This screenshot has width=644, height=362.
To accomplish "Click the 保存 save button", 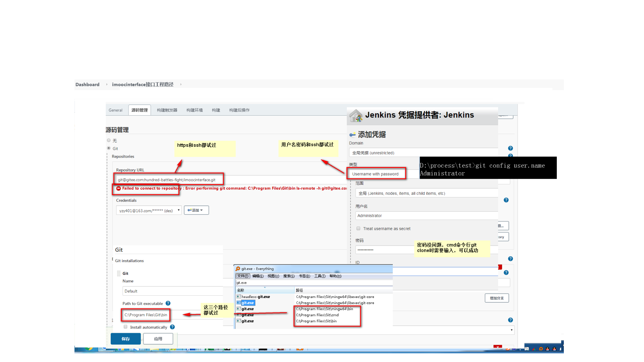I will 125,339.
